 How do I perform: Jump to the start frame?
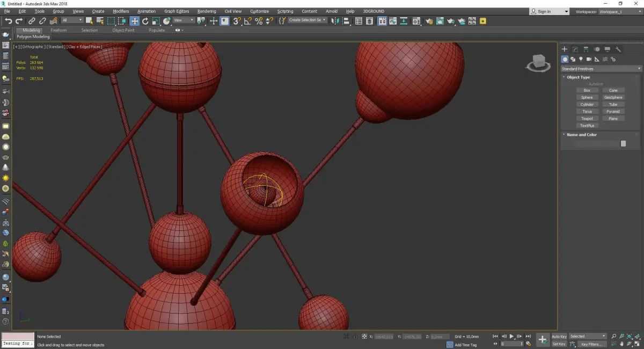coord(495,336)
